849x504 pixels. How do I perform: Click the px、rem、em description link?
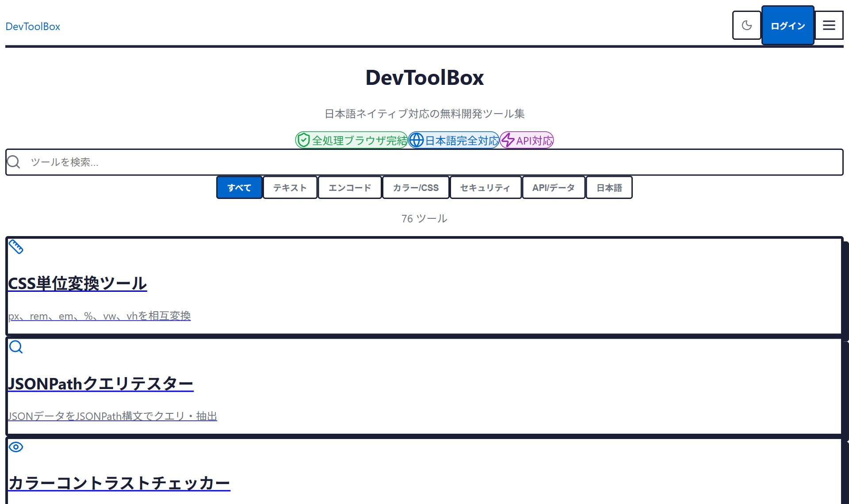pyautogui.click(x=99, y=316)
